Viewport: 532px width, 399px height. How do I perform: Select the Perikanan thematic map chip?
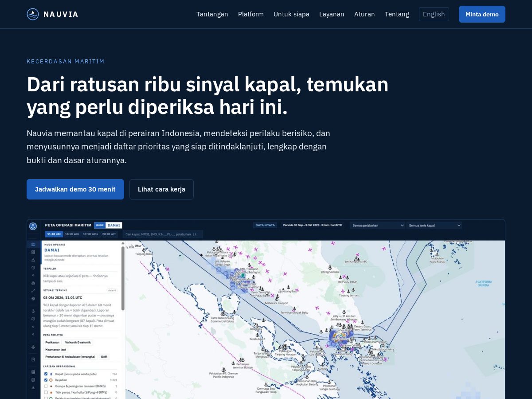click(x=52, y=342)
